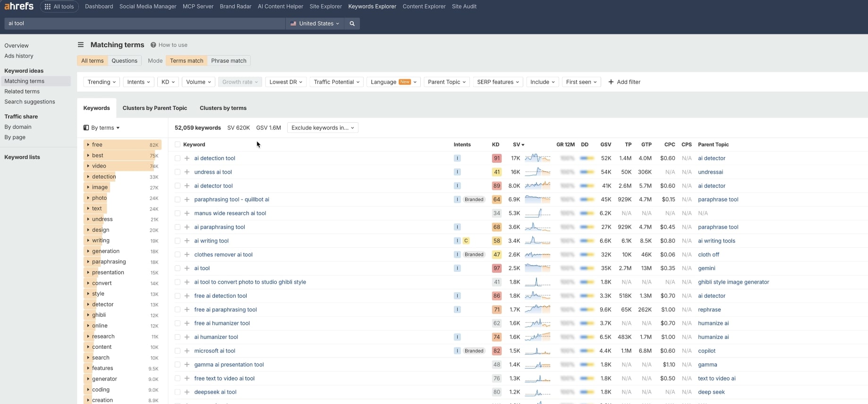The width and height of the screenshot is (868, 404).
Task: Click plus icon next to undress ai tool
Action: pyautogui.click(x=187, y=172)
